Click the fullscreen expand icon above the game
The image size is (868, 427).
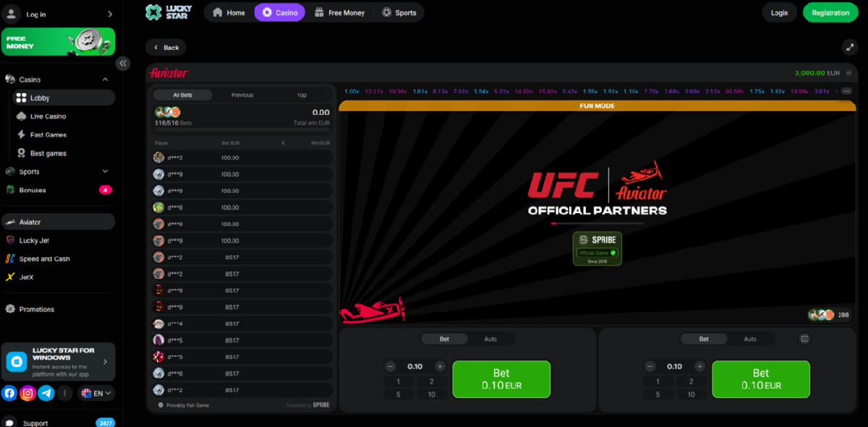click(849, 47)
